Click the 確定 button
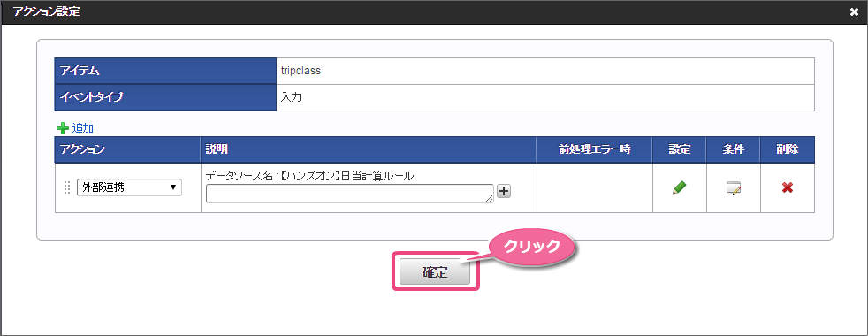Screen dimensions: 868x336 coord(435,272)
